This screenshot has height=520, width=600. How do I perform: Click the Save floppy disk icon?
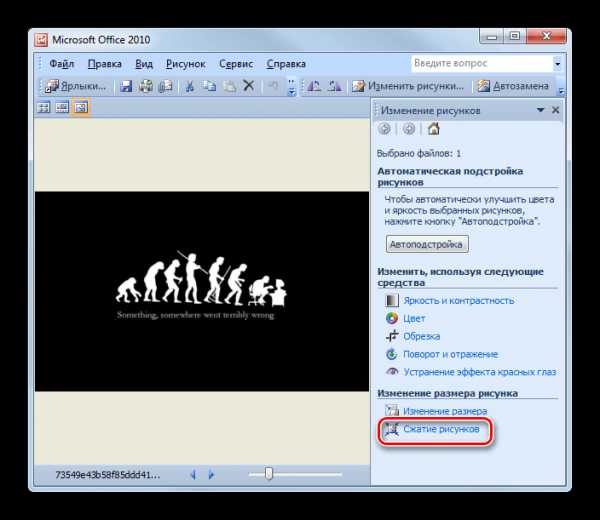[x=126, y=86]
